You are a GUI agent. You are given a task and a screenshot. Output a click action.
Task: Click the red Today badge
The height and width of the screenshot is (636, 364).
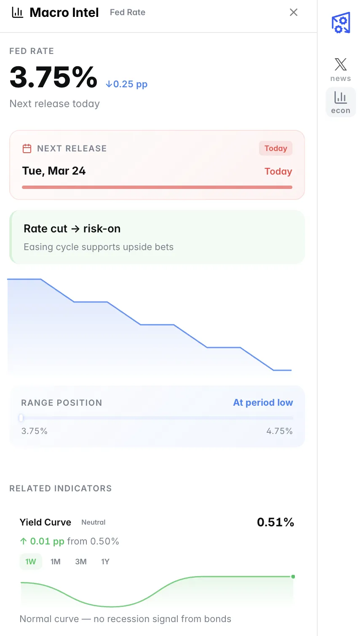point(276,148)
